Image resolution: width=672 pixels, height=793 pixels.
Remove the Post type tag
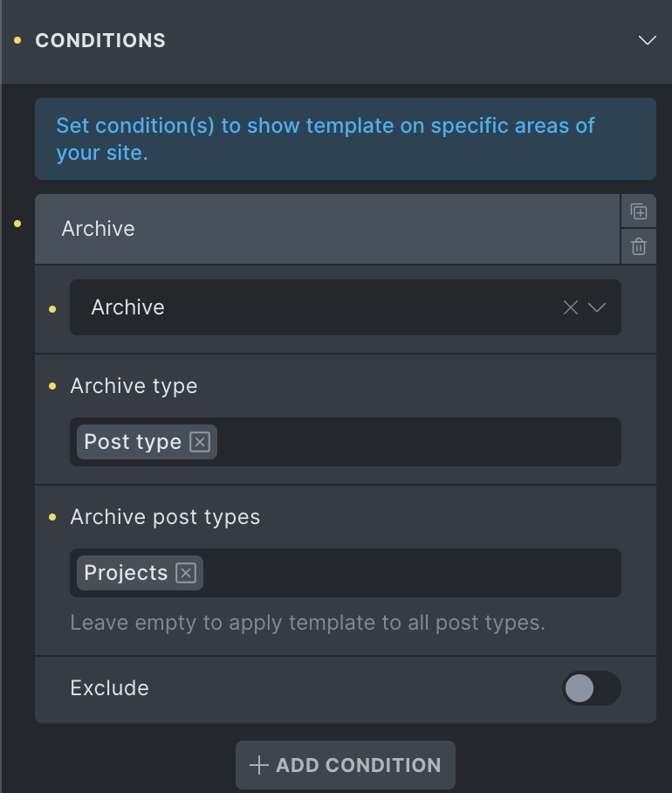pos(200,442)
